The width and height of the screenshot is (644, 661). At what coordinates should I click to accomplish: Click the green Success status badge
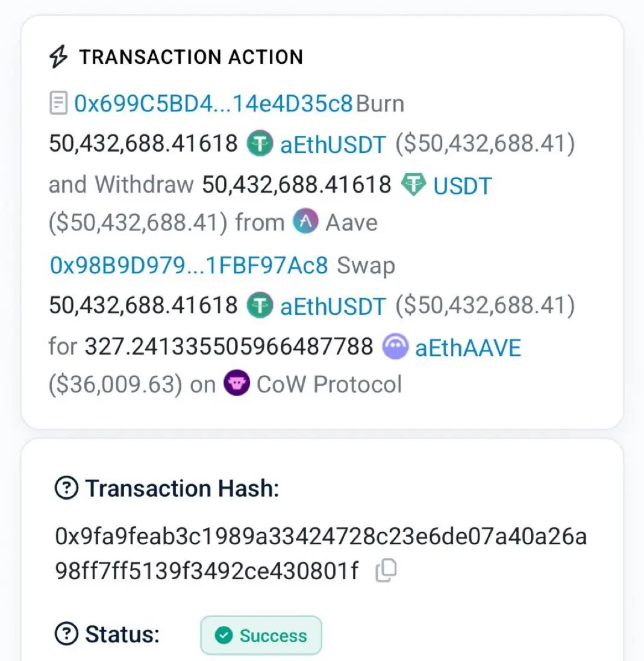tap(261, 635)
